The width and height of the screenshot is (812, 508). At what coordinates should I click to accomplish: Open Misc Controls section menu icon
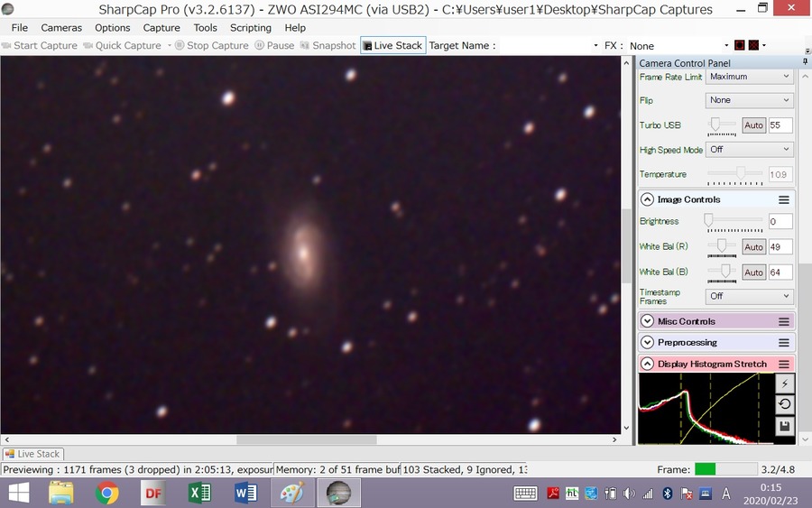pyautogui.click(x=784, y=321)
